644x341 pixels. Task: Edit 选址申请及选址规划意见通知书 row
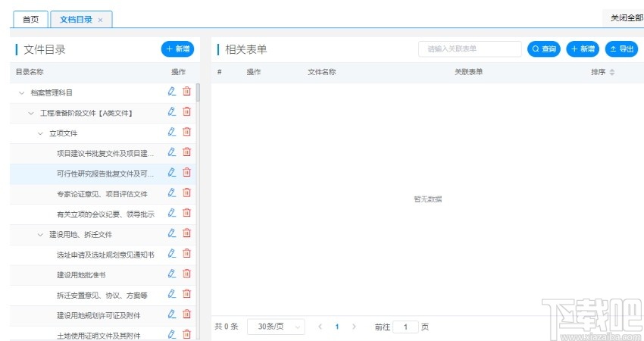click(x=172, y=253)
